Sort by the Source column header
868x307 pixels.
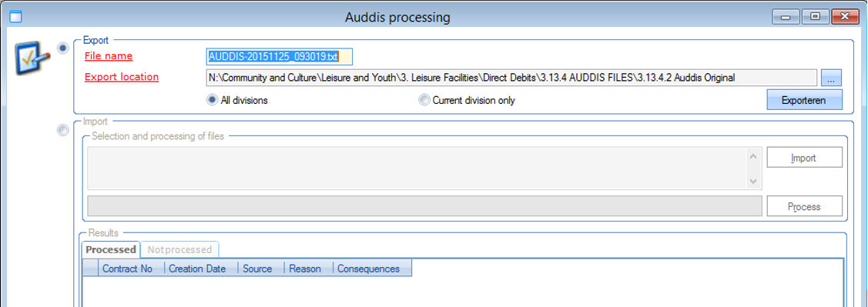[261, 269]
